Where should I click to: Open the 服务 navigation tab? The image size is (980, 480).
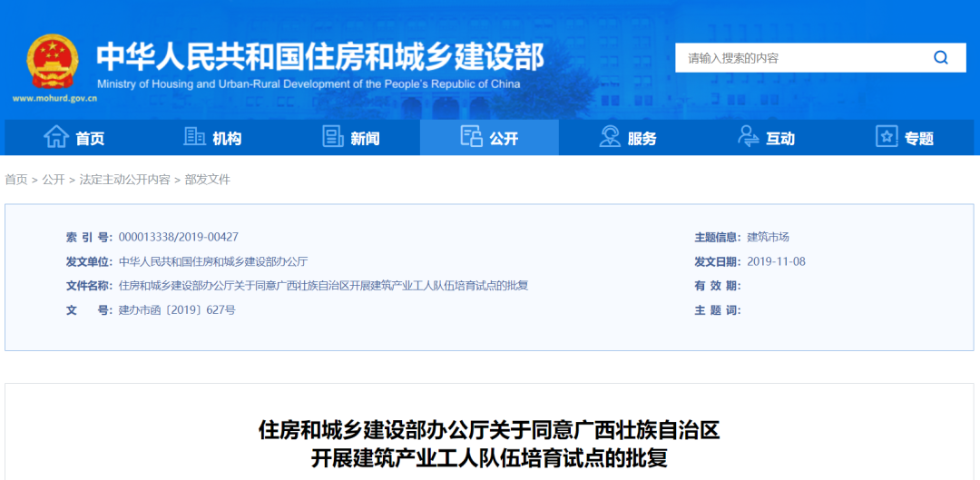tap(628, 138)
